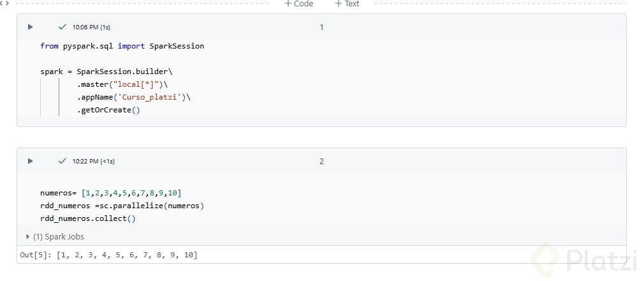Add a new Code cell
The image size is (644, 281).
298,4
